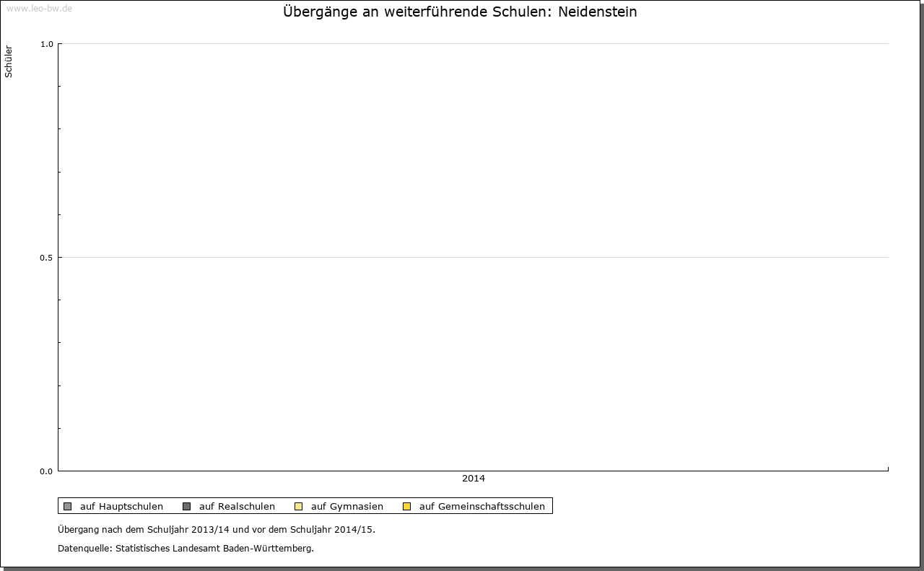Select the 2014 x-axis year label

tap(474, 479)
